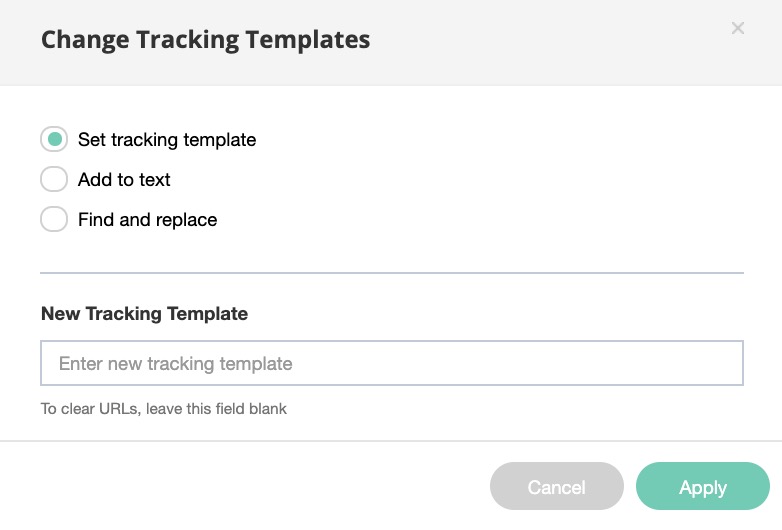Click the divider line below radio options

pos(391,272)
